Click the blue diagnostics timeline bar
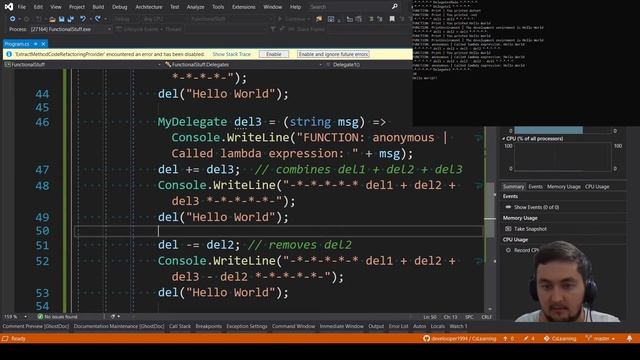 tap(548, 130)
